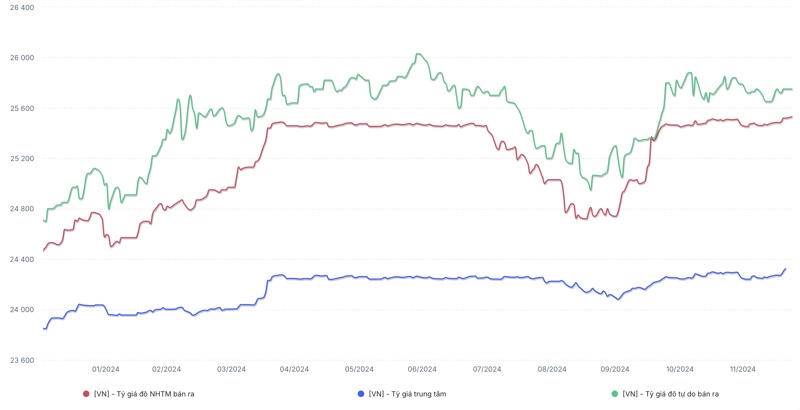Click the 11/2024 x-axis label
Viewport: 800px width, 410px height.
pyautogui.click(x=742, y=369)
